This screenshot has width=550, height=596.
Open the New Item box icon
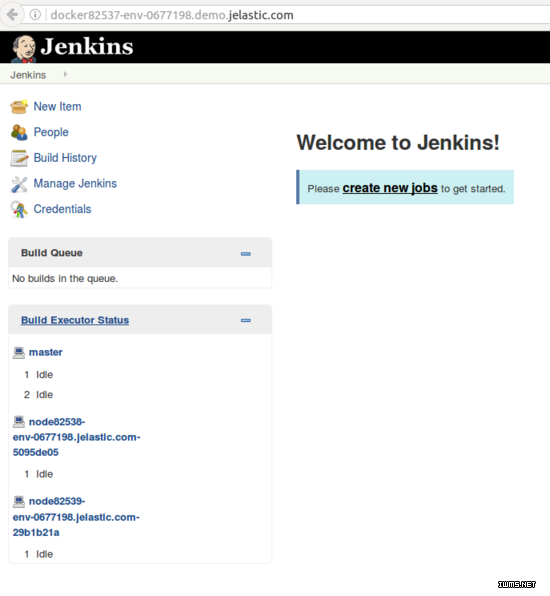click(x=19, y=107)
